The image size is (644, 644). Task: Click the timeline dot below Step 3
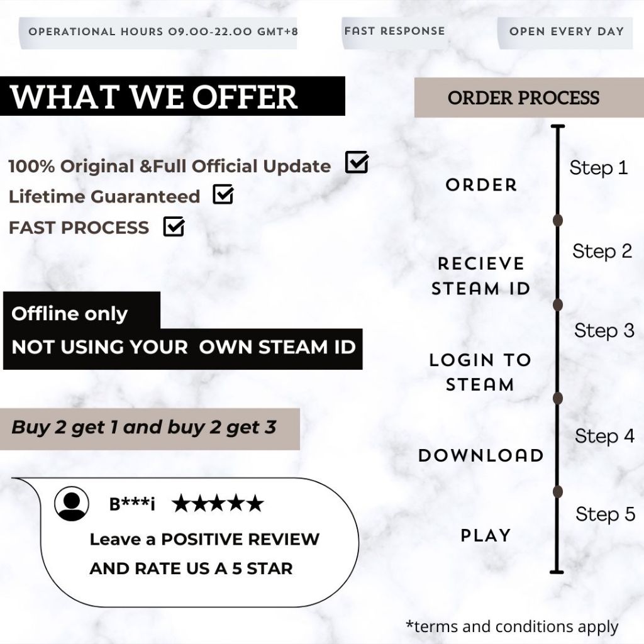(557, 397)
